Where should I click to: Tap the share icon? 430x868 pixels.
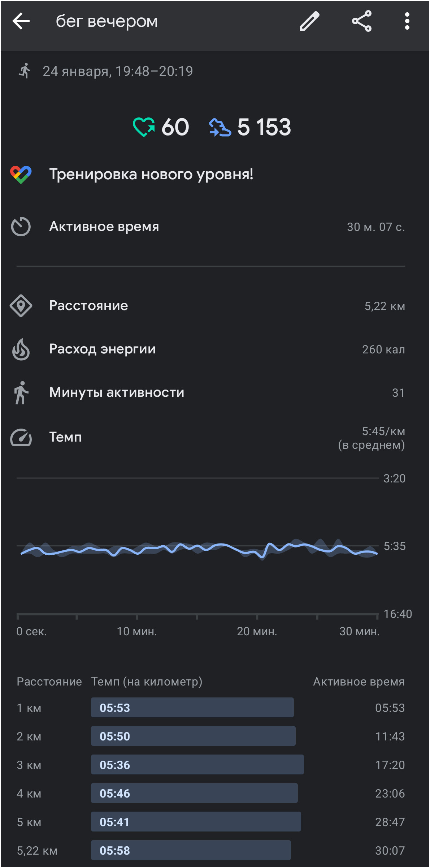(362, 21)
